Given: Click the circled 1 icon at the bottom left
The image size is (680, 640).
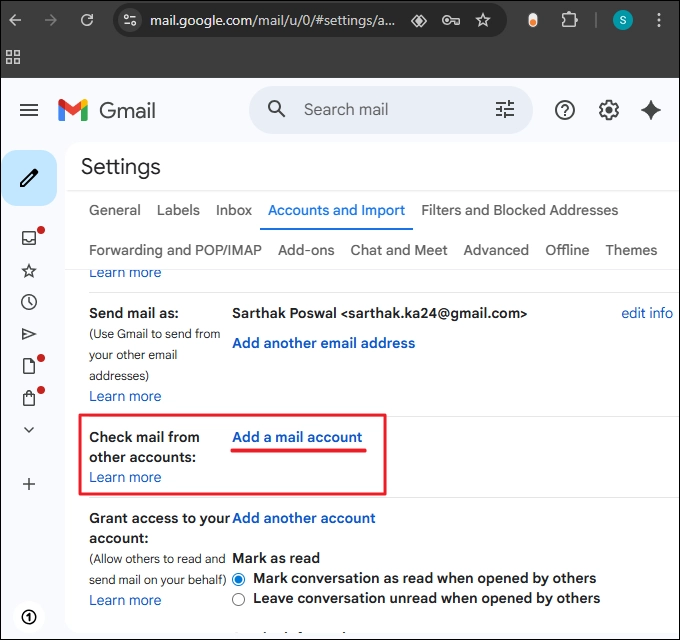Looking at the screenshot, I should point(29,617).
